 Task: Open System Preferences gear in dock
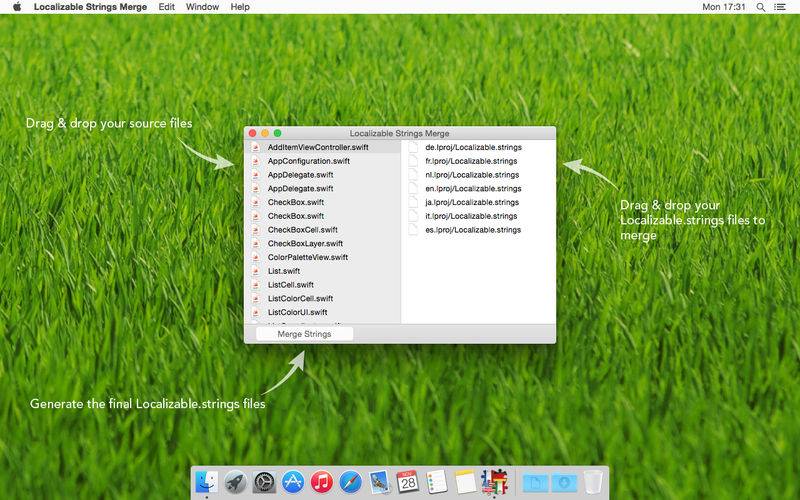pyautogui.click(x=264, y=482)
